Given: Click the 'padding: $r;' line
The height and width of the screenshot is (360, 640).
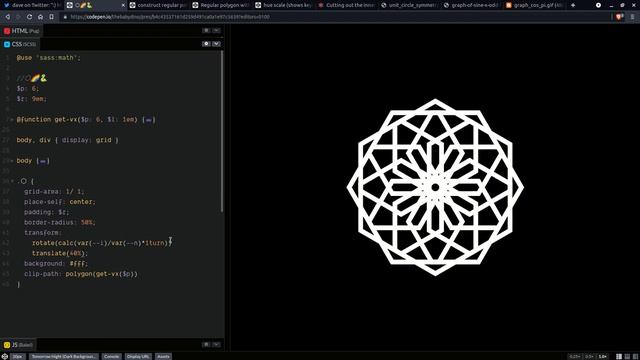Looking at the screenshot, I should coord(47,212).
